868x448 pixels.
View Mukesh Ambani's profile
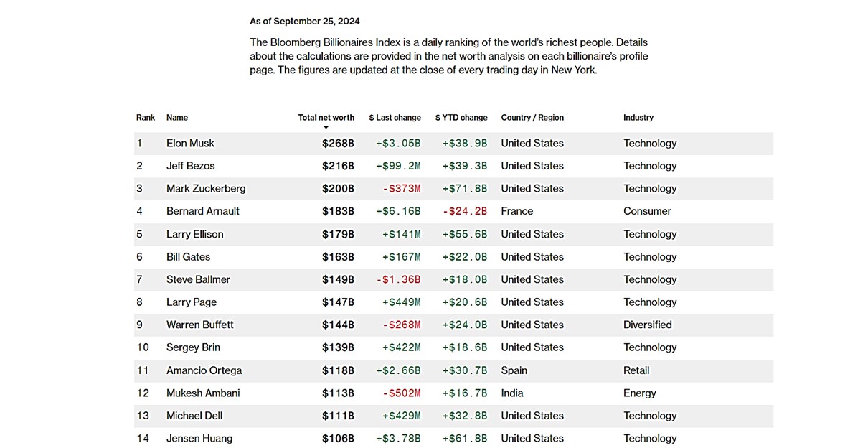pos(203,393)
